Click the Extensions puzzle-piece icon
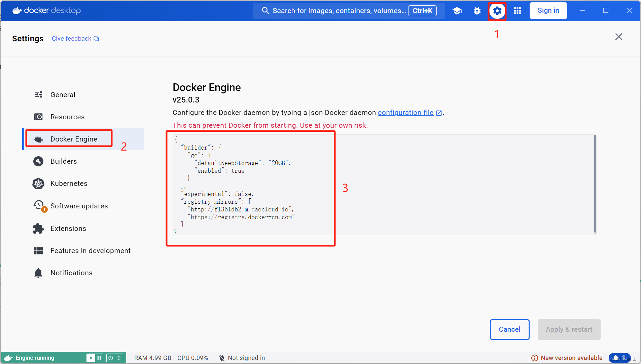641x364 pixels. pyautogui.click(x=38, y=229)
